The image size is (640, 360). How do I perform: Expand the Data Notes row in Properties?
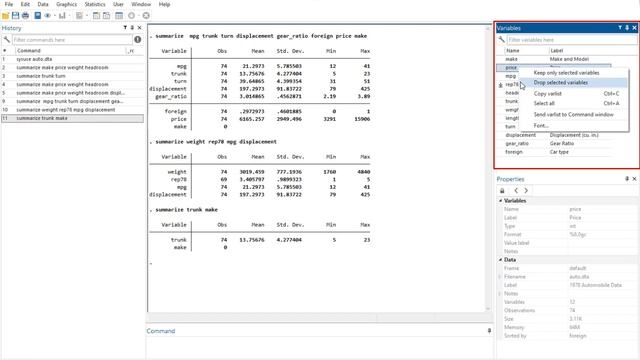pos(500,293)
